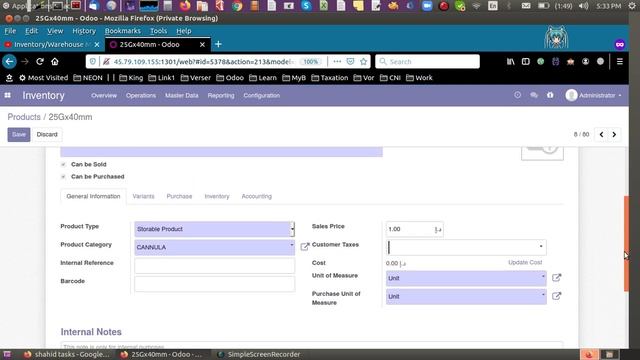Screen dimensions: 640x360
Task: Go to next product record
Action: (614, 134)
